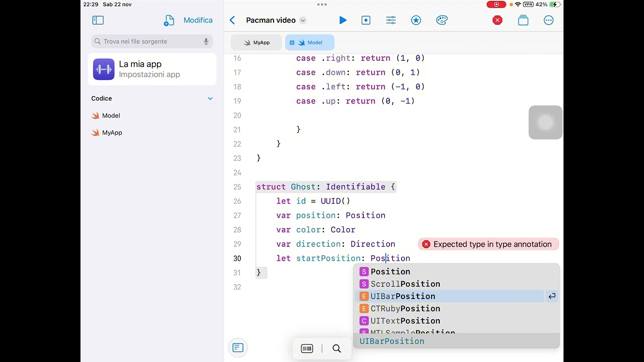Tap the three-dot multitasking control at top
Viewport: 644px width, 362px height.
pos(322,5)
